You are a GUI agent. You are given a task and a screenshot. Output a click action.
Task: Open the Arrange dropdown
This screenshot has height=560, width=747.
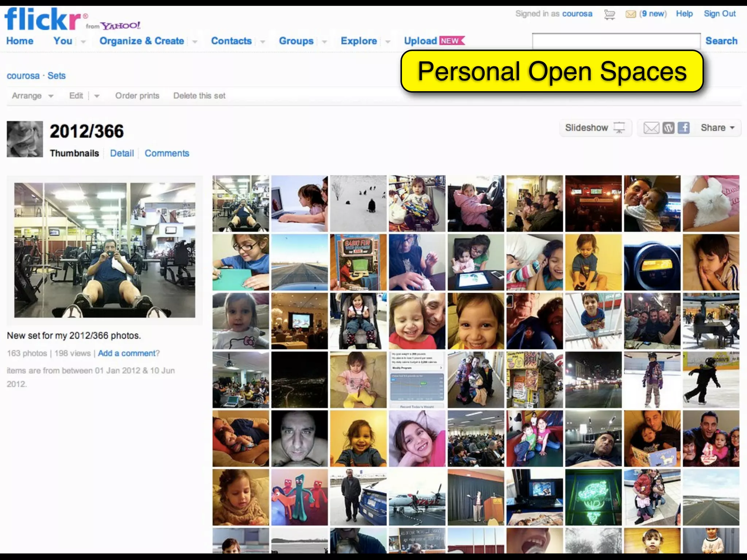pyautogui.click(x=33, y=96)
